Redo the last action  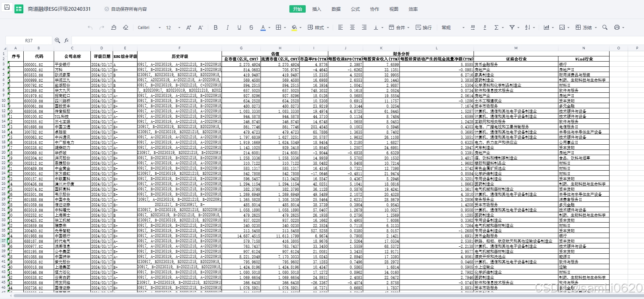point(102,27)
